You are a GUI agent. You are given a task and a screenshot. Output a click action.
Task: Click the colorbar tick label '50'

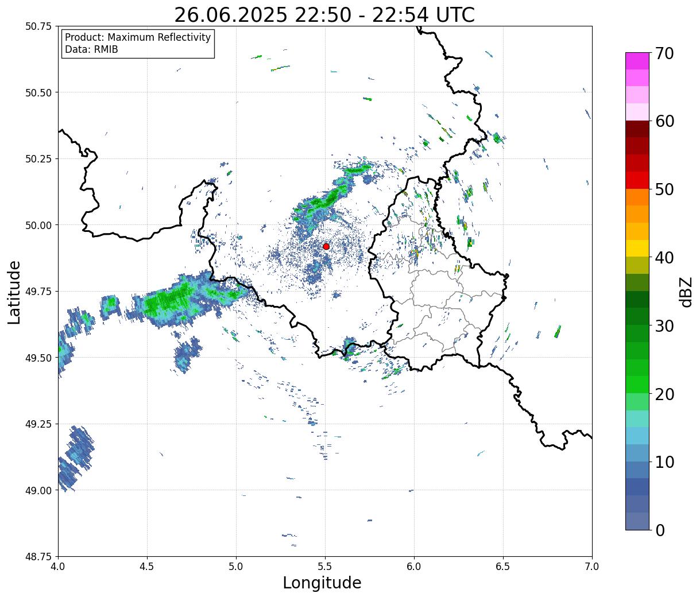click(664, 189)
